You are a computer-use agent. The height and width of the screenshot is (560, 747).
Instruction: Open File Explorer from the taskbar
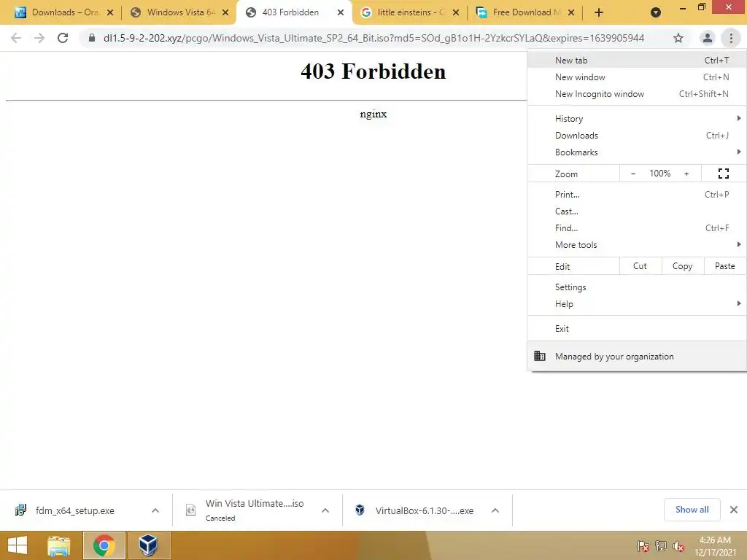tap(58, 545)
